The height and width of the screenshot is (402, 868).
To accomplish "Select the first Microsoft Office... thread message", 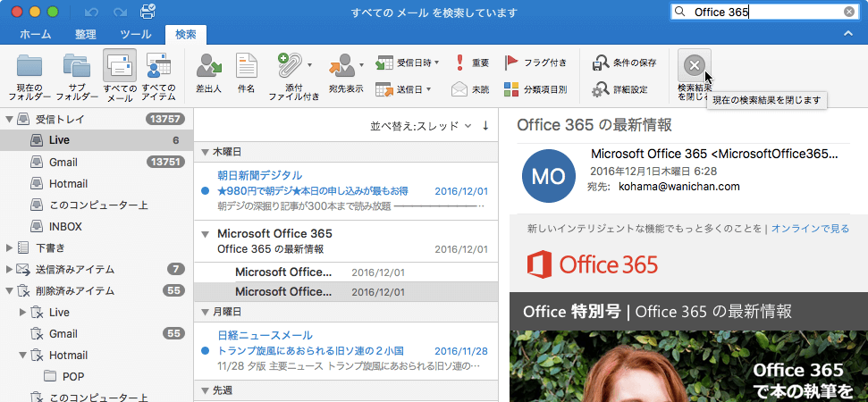I will pos(346,272).
